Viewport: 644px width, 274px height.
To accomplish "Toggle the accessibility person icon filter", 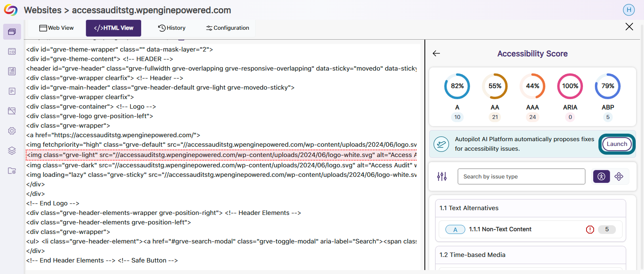I will click(601, 176).
